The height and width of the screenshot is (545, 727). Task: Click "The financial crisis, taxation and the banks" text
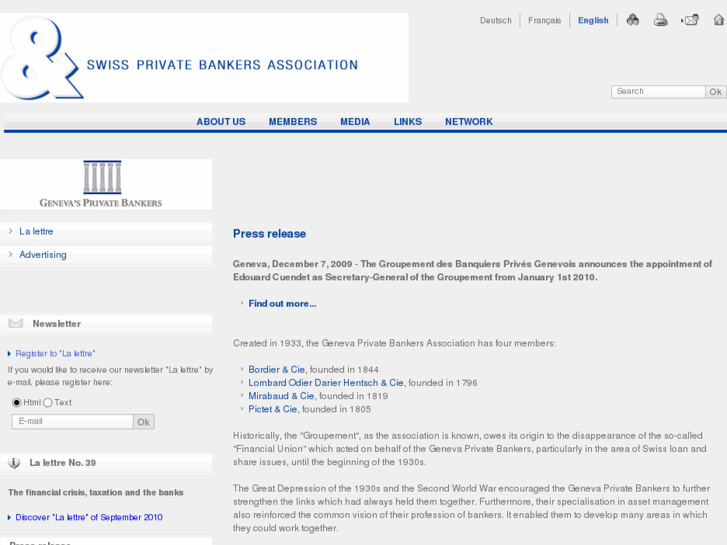[x=96, y=492]
